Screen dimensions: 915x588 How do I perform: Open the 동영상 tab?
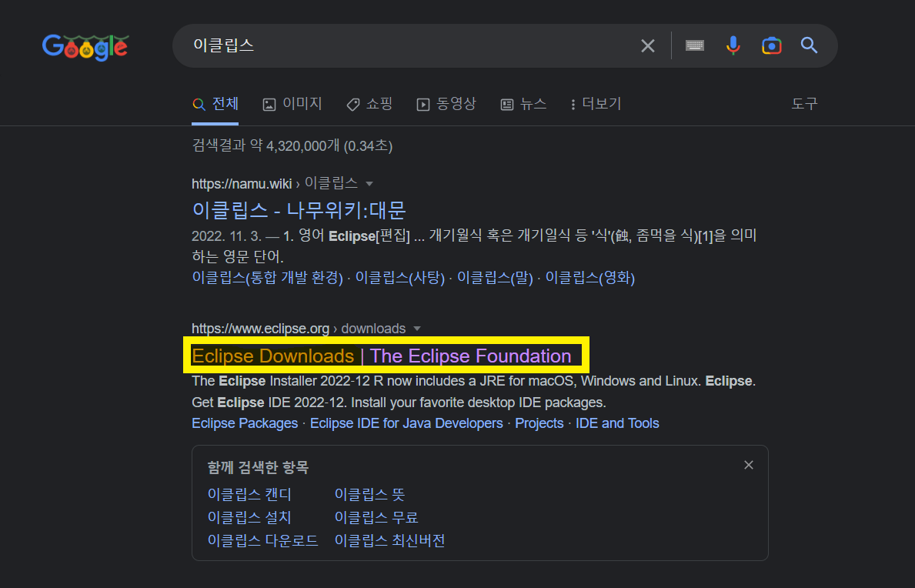pyautogui.click(x=446, y=105)
